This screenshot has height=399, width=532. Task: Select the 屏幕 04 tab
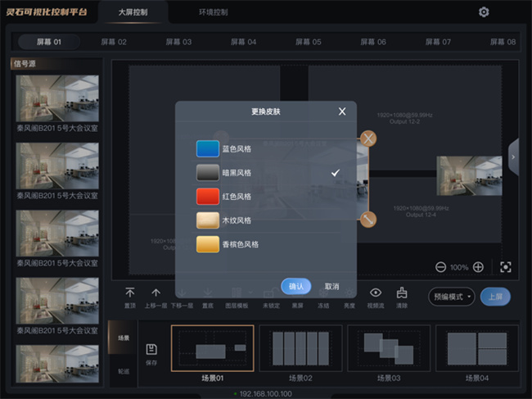pyautogui.click(x=243, y=42)
